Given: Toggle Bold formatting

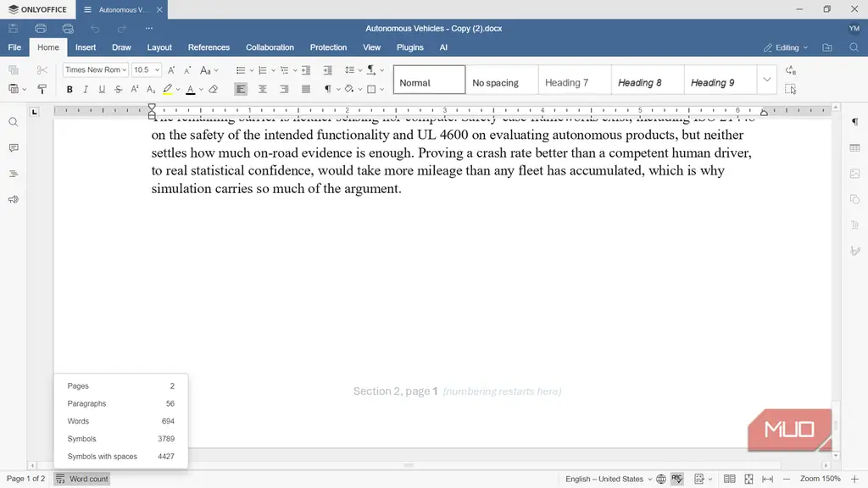Looking at the screenshot, I should [x=70, y=89].
